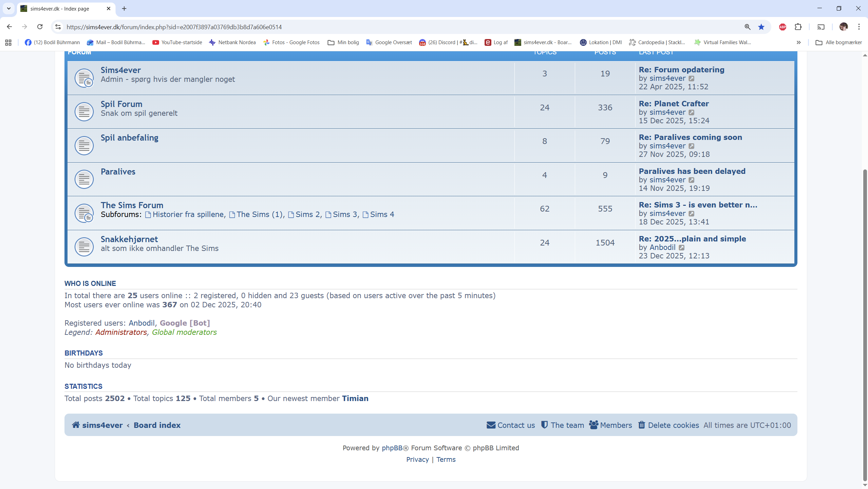Bookmark star icon in the address bar
Image resolution: width=868 pixels, height=489 pixels.
(x=761, y=27)
